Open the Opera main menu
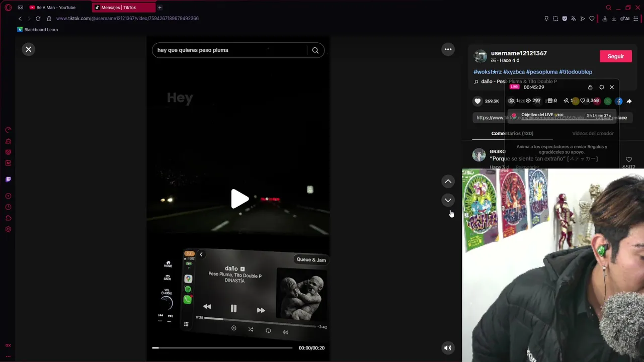Viewport: 644px width, 362px height. pos(8,8)
